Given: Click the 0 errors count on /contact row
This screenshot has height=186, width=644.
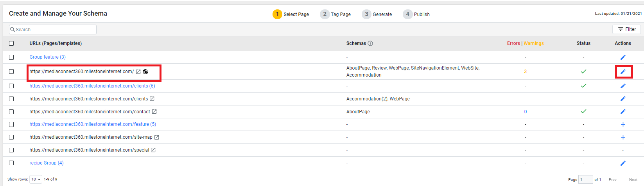Looking at the screenshot, I should [525, 112].
